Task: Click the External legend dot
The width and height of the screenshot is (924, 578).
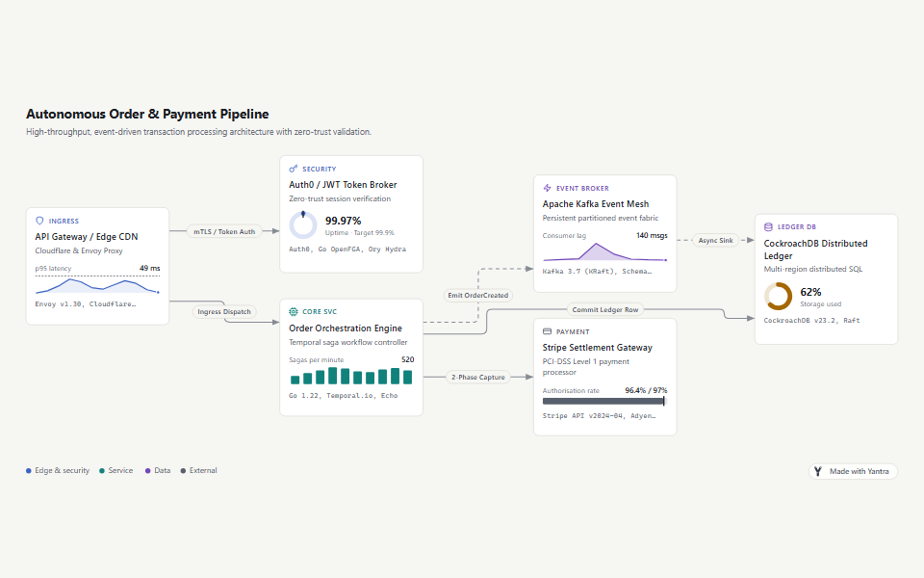Action: 183,471
